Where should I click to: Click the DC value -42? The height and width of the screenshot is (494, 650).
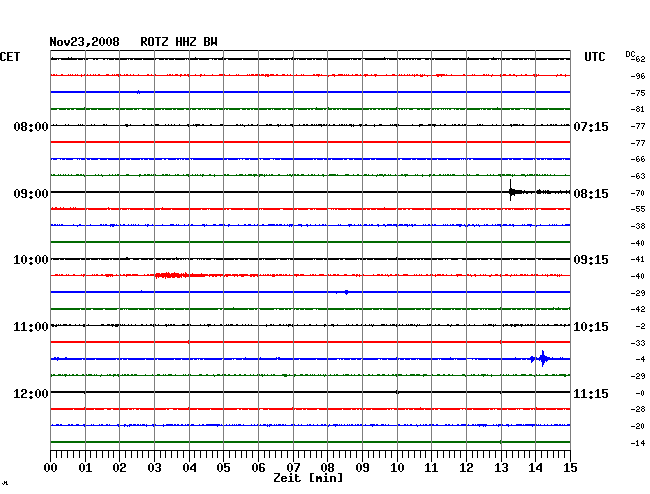coord(638,309)
